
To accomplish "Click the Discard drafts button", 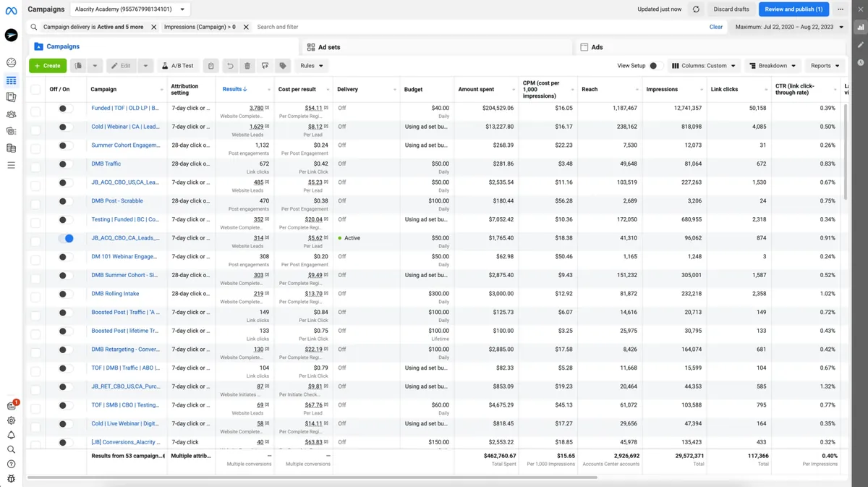I will [731, 9].
